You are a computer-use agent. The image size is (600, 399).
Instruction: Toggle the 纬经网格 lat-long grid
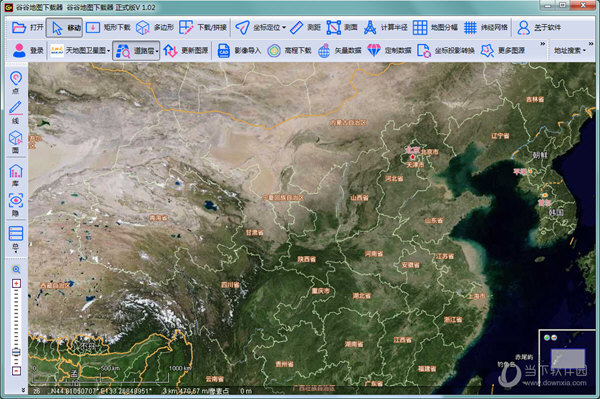(x=486, y=28)
